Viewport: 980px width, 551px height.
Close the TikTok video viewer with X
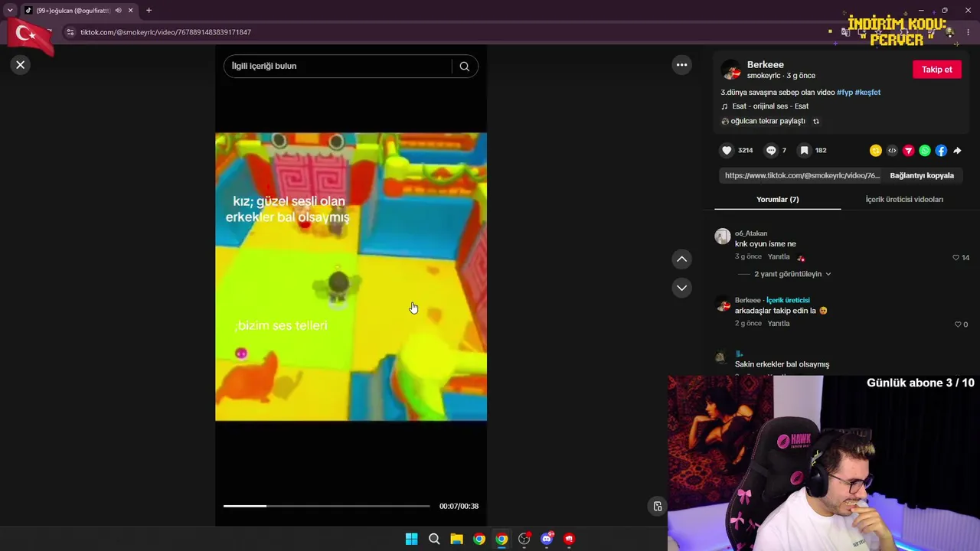tap(21, 65)
